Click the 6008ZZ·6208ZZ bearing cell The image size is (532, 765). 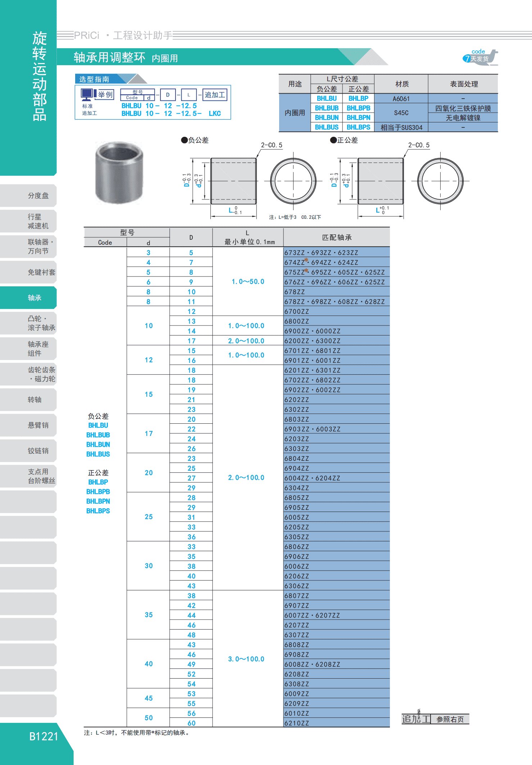(x=337, y=664)
